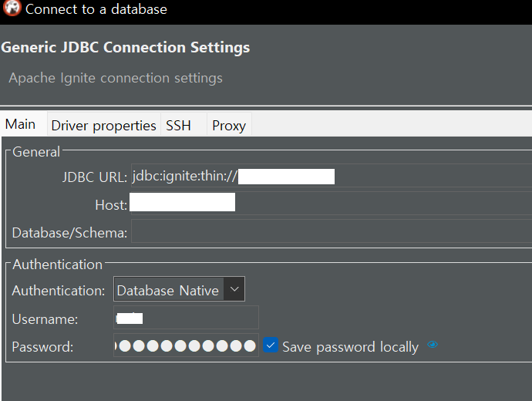Click the Connect to a database title text
The height and width of the screenshot is (401, 532).
pos(96,9)
